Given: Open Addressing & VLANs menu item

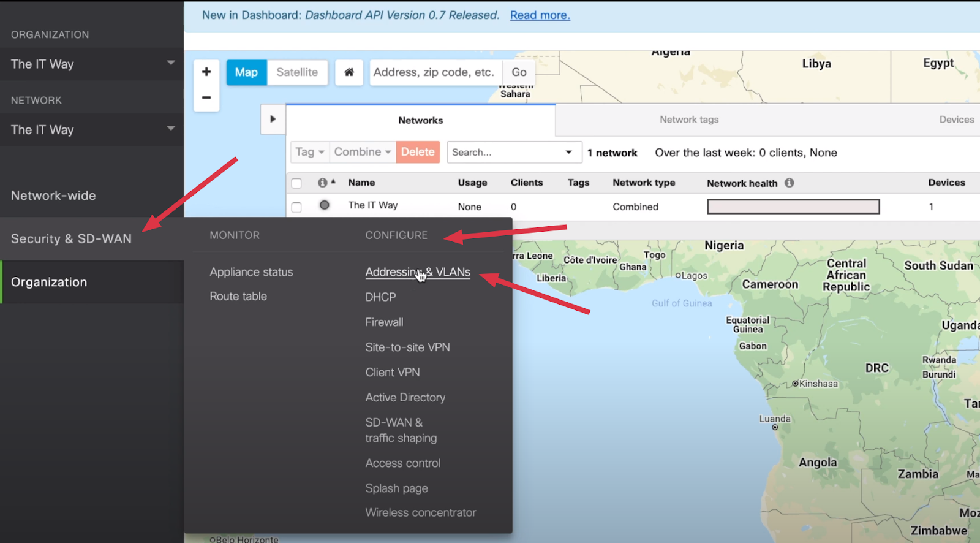Looking at the screenshot, I should pyautogui.click(x=418, y=272).
